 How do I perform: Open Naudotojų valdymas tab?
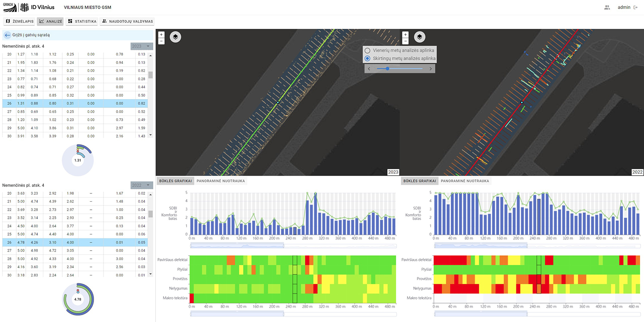[x=127, y=21]
